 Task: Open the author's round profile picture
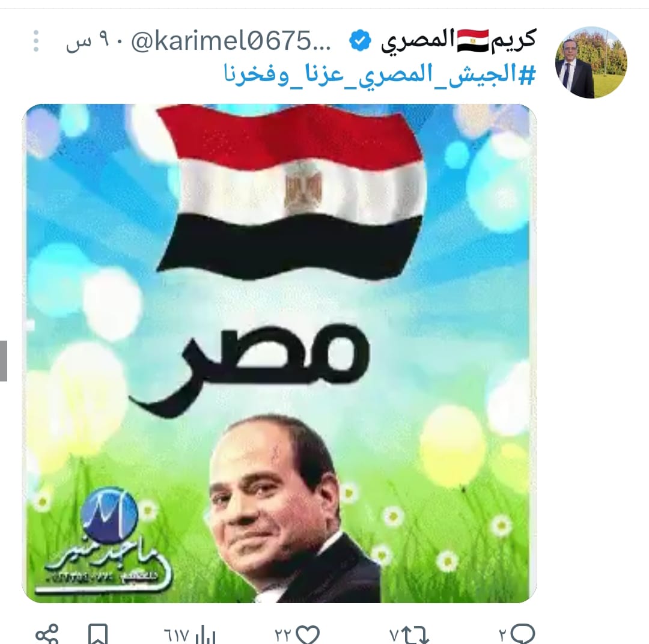(x=591, y=62)
